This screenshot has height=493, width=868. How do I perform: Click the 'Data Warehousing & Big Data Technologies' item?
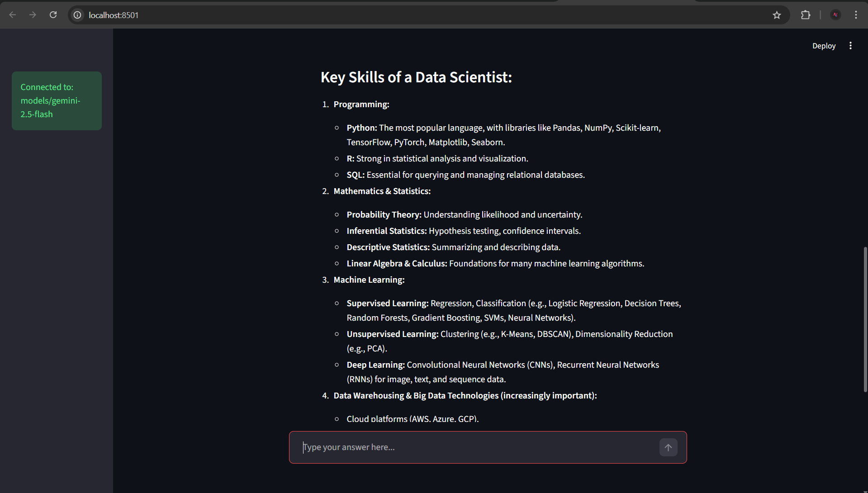point(465,396)
